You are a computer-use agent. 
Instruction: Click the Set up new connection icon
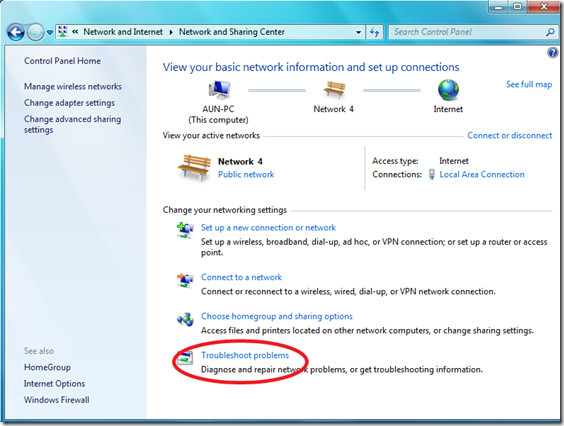(185, 230)
